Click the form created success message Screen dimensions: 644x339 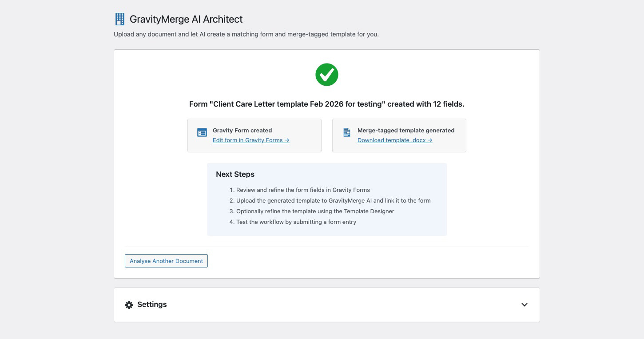326,104
